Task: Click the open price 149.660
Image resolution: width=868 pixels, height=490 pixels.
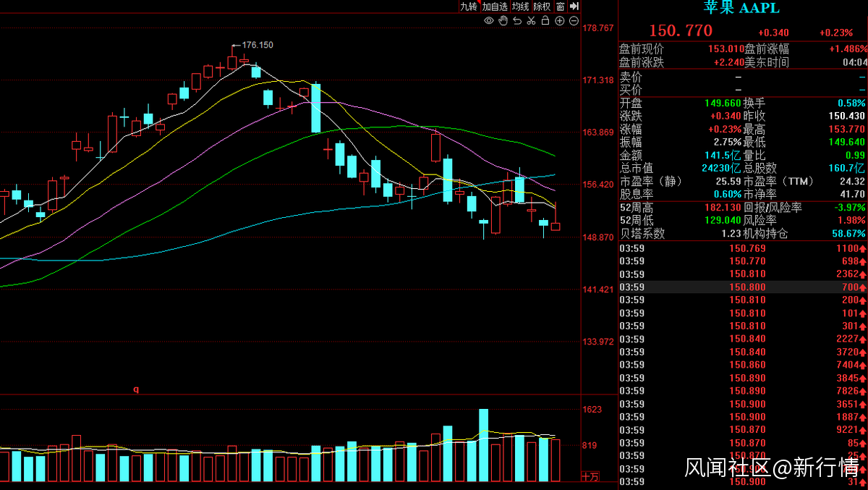Action: tap(723, 104)
